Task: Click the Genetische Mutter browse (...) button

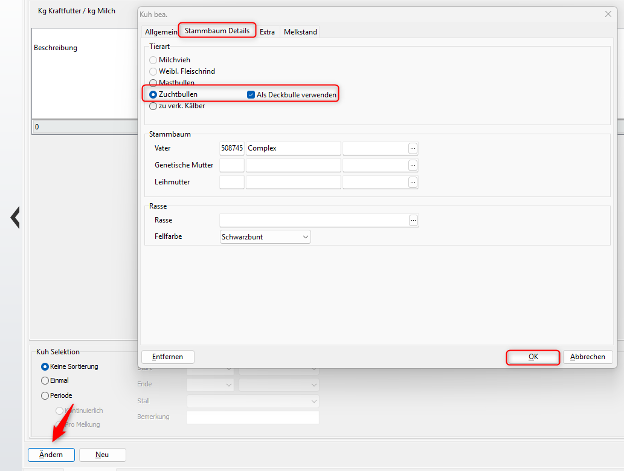Action: (413, 165)
